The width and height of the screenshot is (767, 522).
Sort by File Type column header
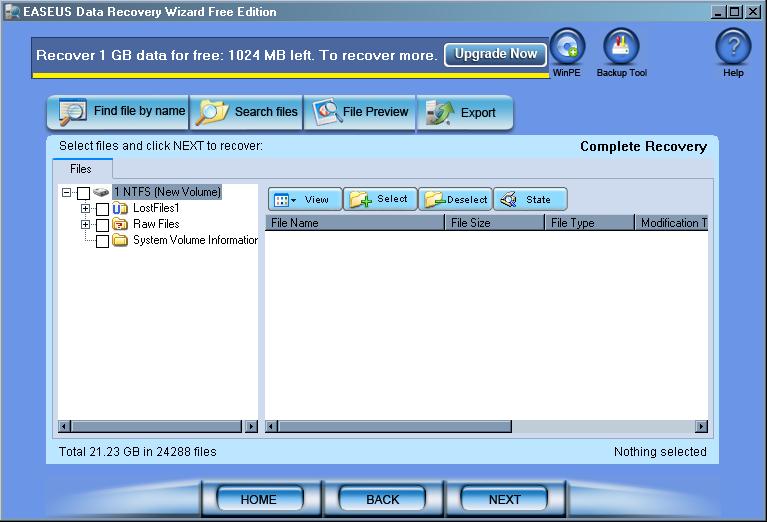[x=590, y=223]
